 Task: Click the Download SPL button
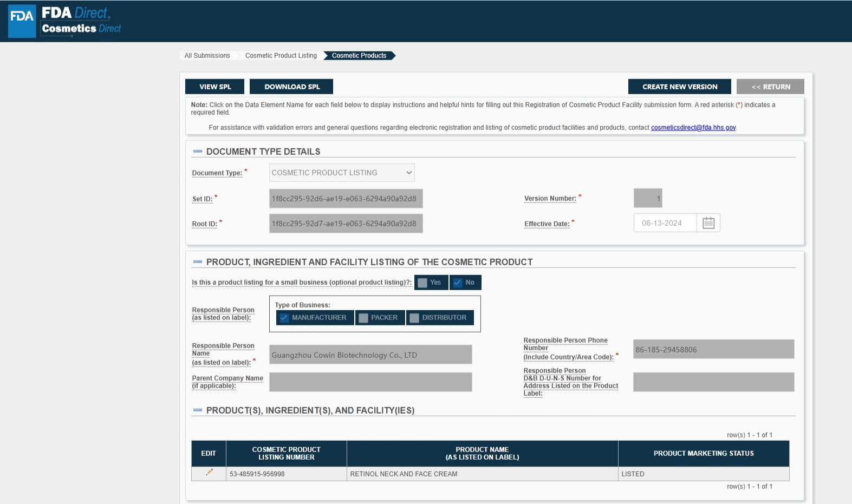pos(291,87)
